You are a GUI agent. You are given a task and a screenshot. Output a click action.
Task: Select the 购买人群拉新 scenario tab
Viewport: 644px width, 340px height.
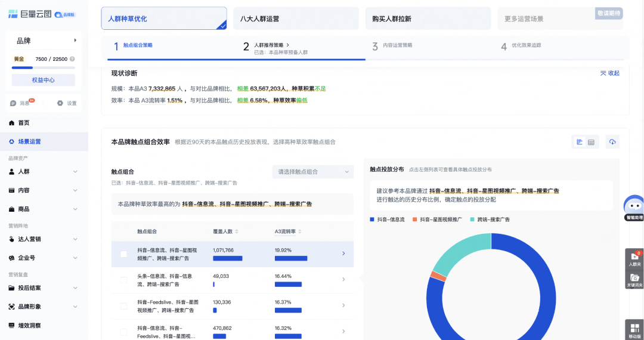pyautogui.click(x=428, y=18)
